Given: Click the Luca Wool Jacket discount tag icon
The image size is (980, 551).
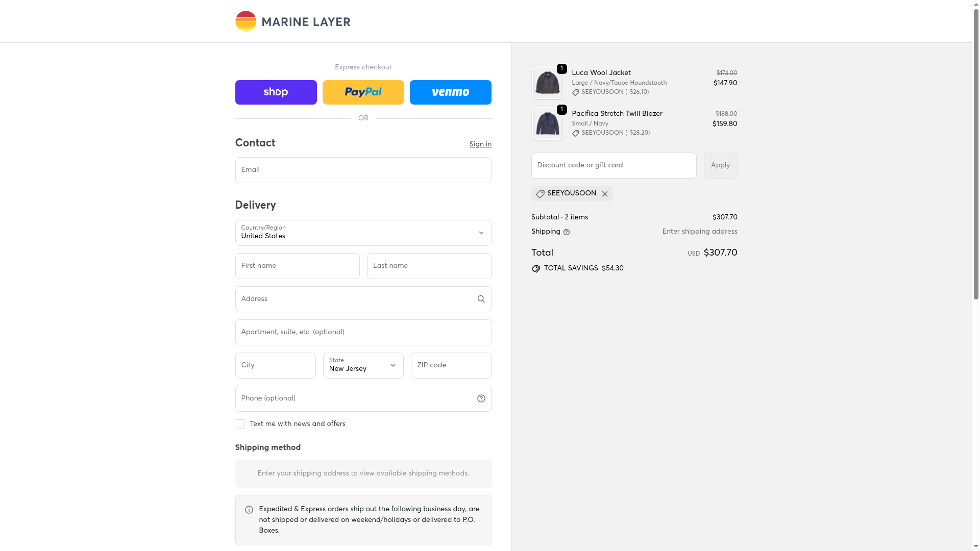Looking at the screenshot, I should [575, 93].
